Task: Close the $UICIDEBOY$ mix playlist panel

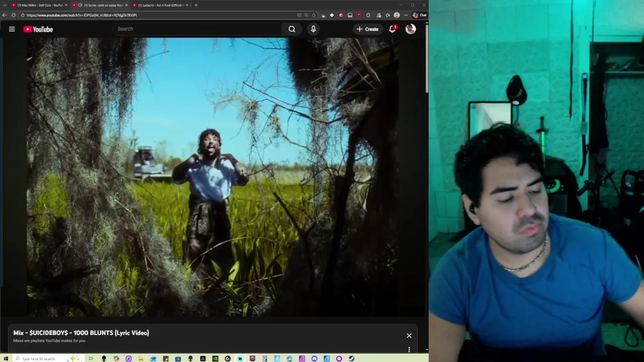Action: click(409, 335)
